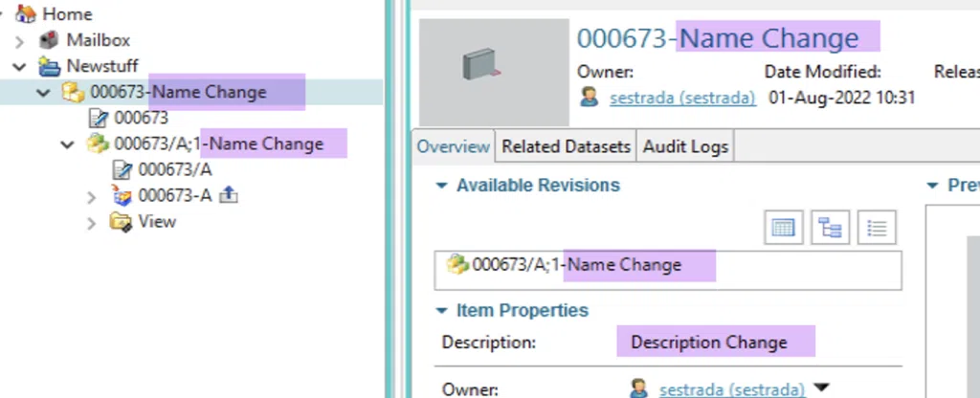The width and height of the screenshot is (980, 398).
Task: Click the item preview thumbnail image
Action: pyautogui.click(x=494, y=72)
